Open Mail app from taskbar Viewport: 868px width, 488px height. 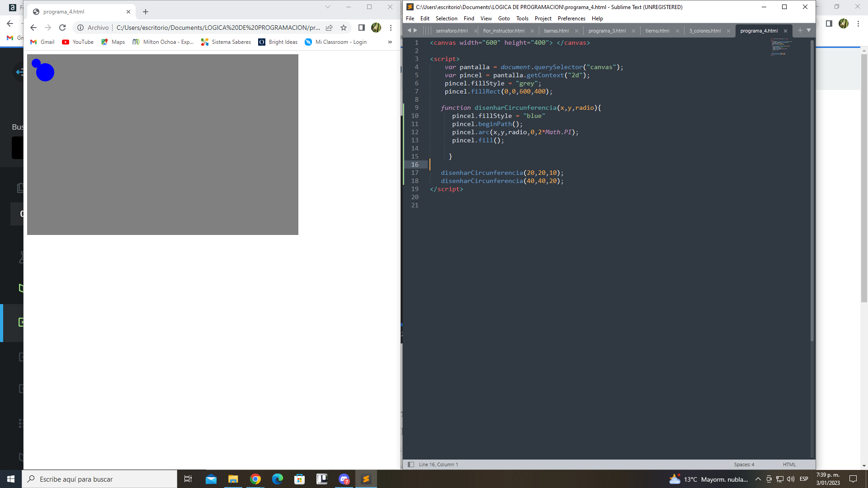point(211,479)
